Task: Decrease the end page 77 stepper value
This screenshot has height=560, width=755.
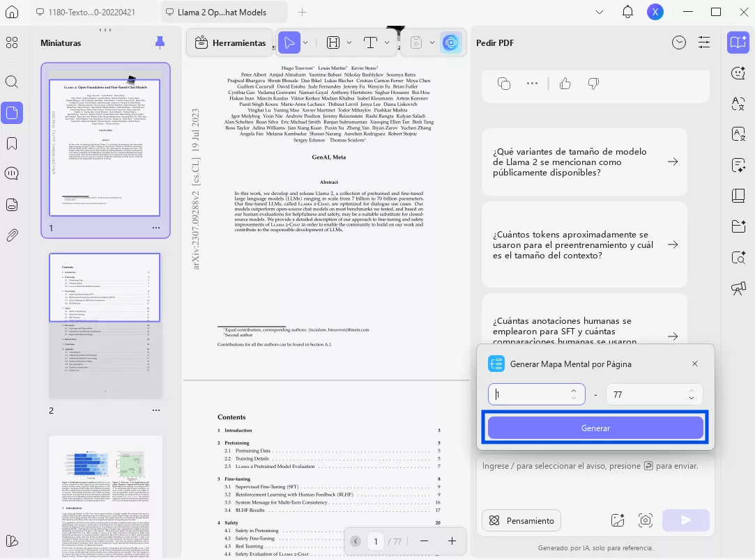Action: 692,398
